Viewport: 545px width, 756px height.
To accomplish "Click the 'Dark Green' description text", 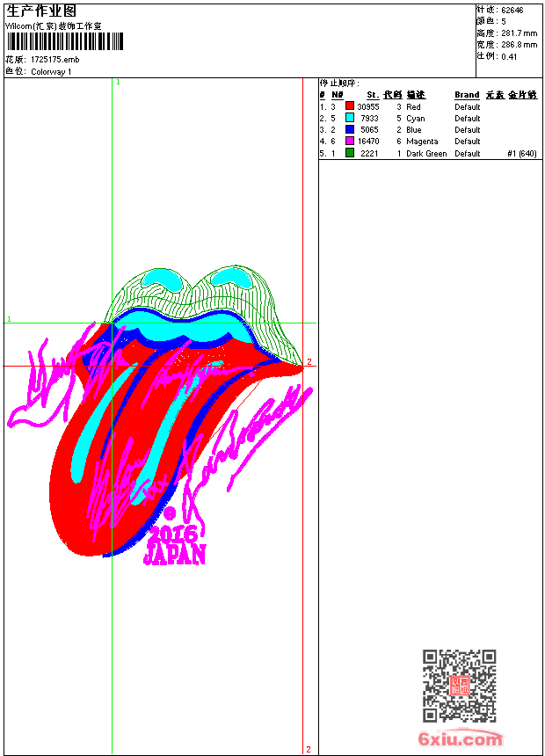I will [426, 154].
